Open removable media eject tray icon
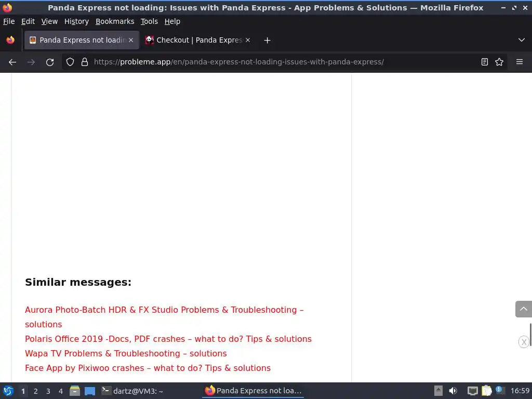Image resolution: width=532 pixels, height=399 pixels. 438,391
